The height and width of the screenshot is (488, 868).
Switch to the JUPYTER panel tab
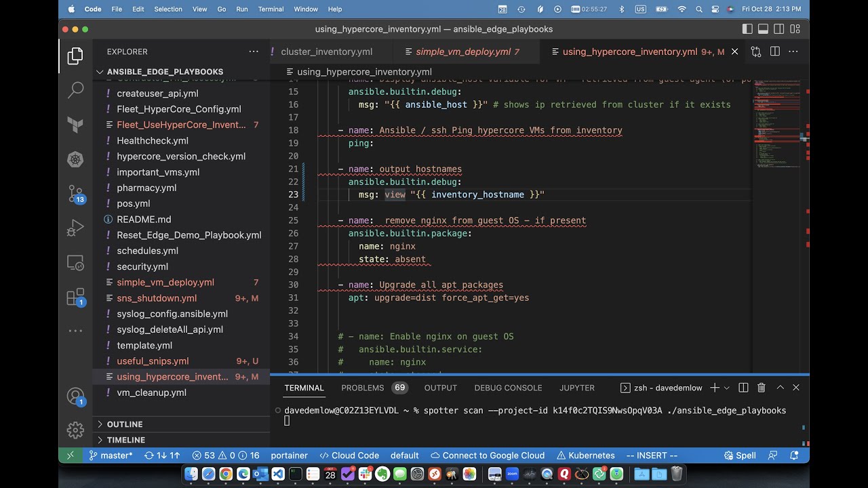click(x=577, y=388)
